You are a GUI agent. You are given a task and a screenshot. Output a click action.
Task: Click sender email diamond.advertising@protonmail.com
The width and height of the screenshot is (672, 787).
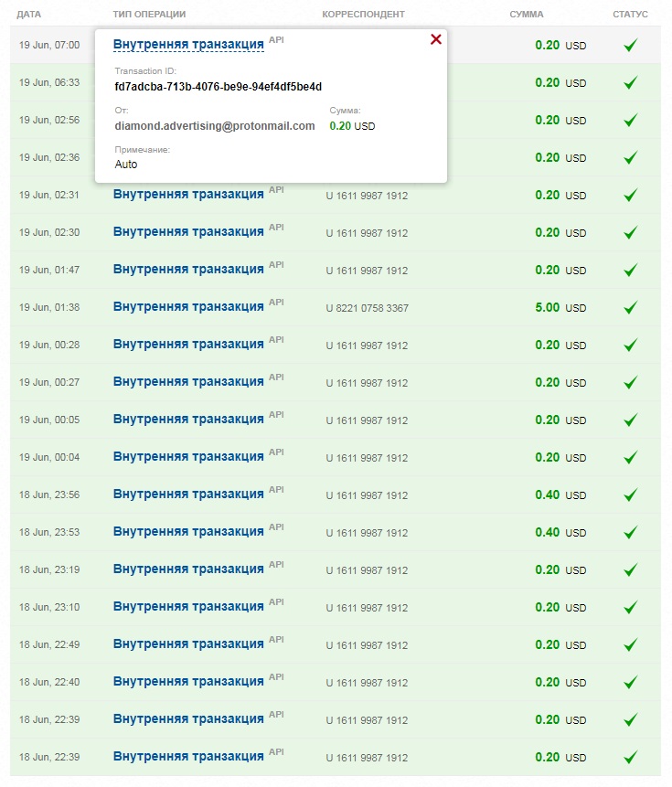pos(215,126)
